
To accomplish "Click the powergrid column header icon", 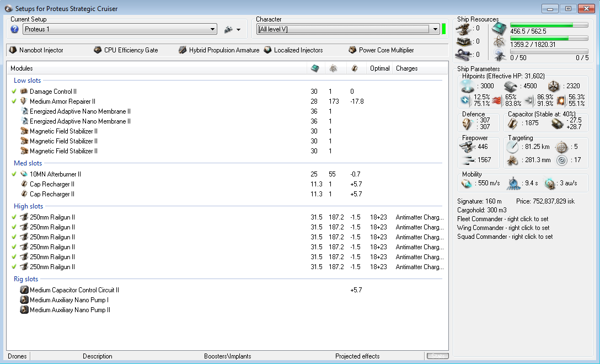I will (333, 68).
